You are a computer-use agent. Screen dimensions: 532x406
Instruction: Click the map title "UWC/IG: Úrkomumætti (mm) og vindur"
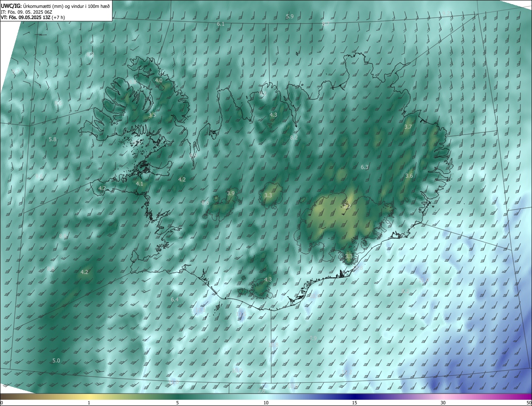click(x=56, y=5)
